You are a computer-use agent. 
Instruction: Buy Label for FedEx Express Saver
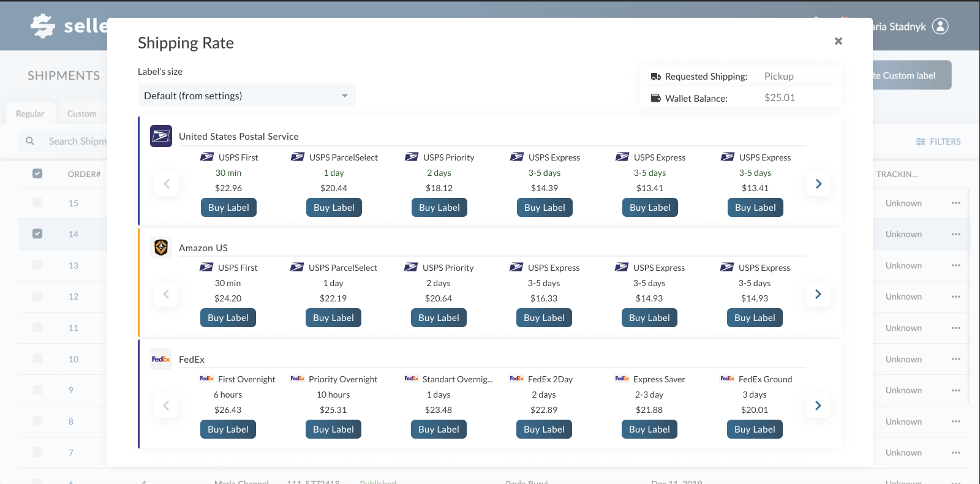point(649,429)
